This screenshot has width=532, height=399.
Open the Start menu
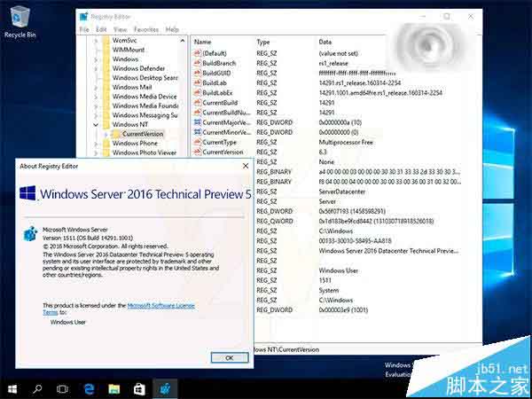[x=12, y=389]
